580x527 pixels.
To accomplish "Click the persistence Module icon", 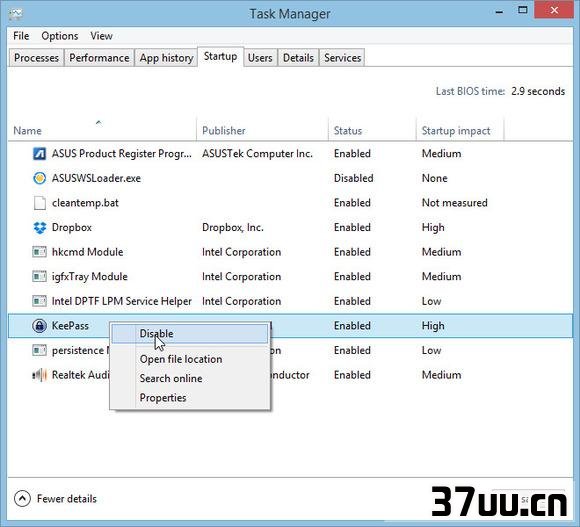I will [40, 350].
